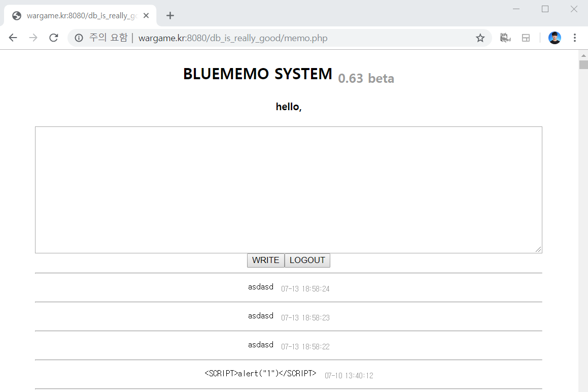Minimize the Chrome window

(x=516, y=9)
